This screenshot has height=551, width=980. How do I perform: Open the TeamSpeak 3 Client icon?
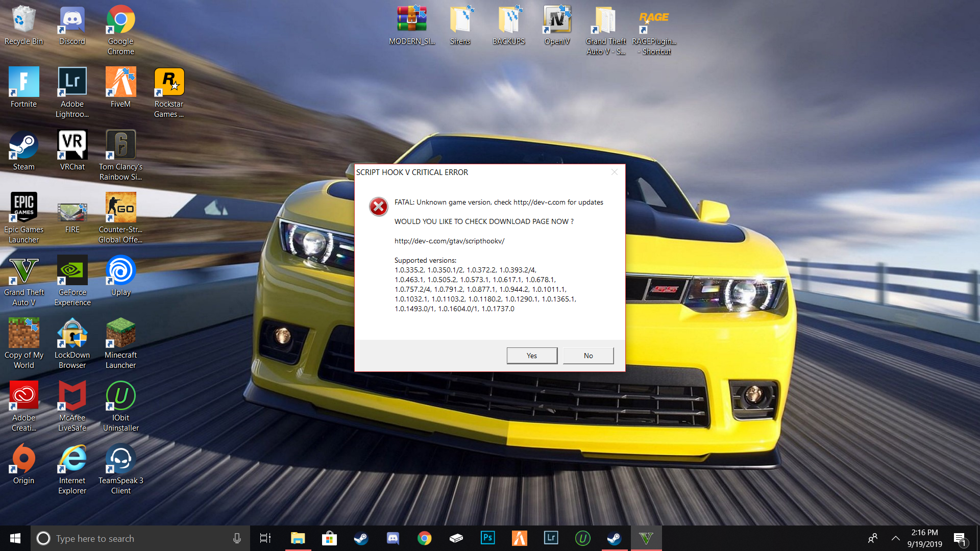pyautogui.click(x=121, y=460)
